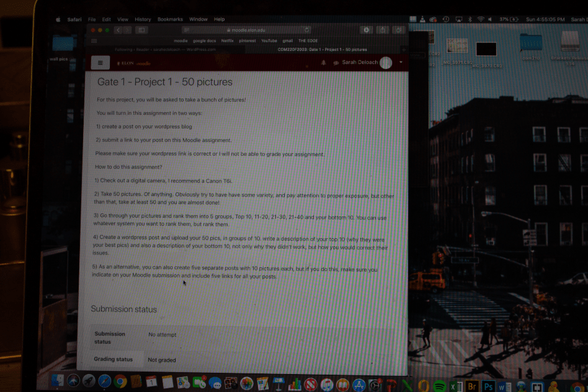Open the Wi-Fi status menu
The image size is (588, 392).
point(480,19)
